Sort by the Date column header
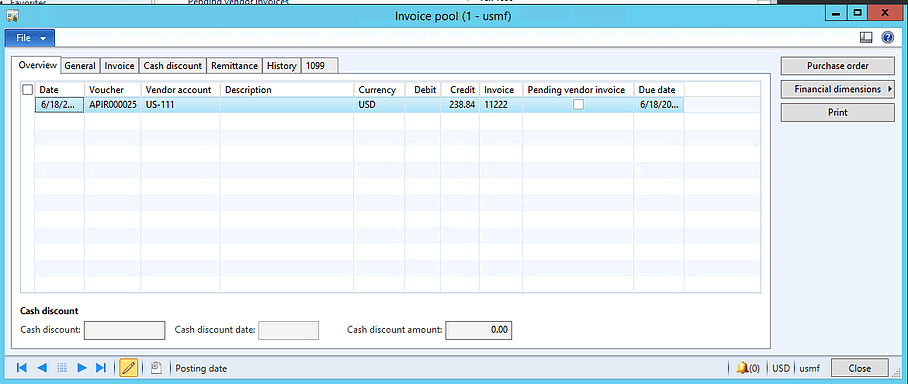Viewport: 908px width, 384px height. [x=60, y=90]
